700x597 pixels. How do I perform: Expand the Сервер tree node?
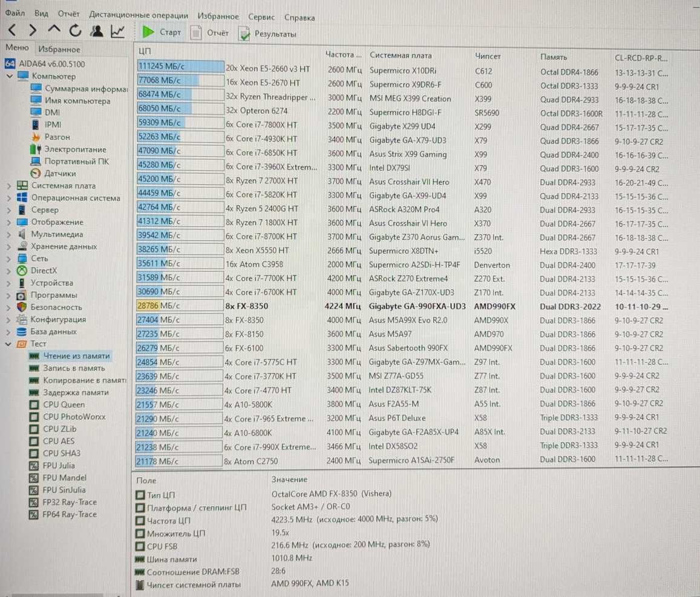pos(9,209)
